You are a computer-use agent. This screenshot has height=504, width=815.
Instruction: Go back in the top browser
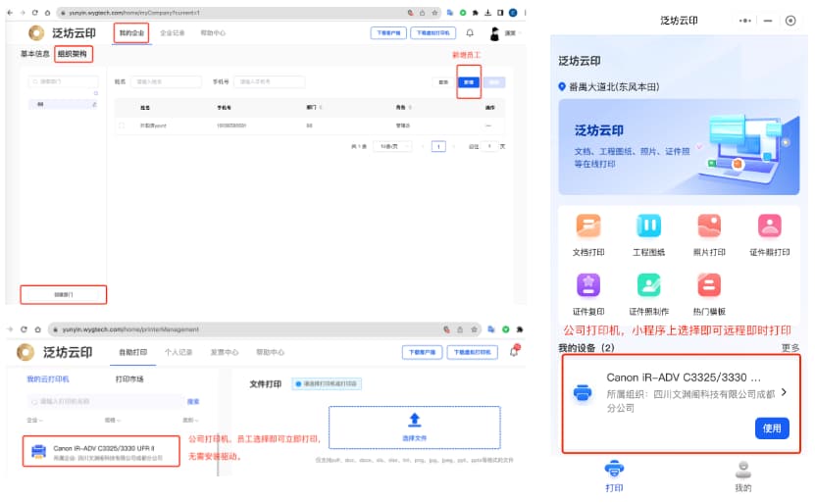(x=10, y=13)
